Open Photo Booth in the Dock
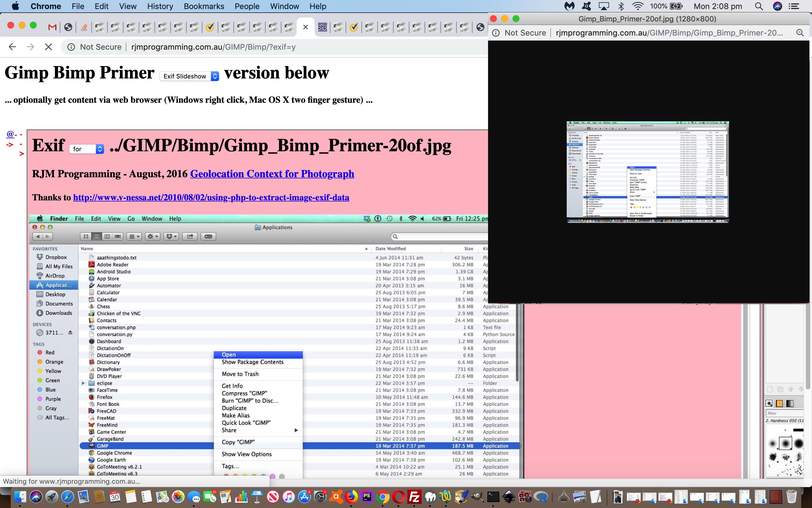This screenshot has height=508, width=812. point(525,496)
